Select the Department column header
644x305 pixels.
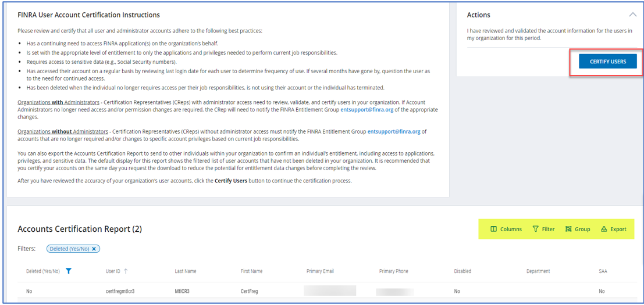pyautogui.click(x=538, y=271)
